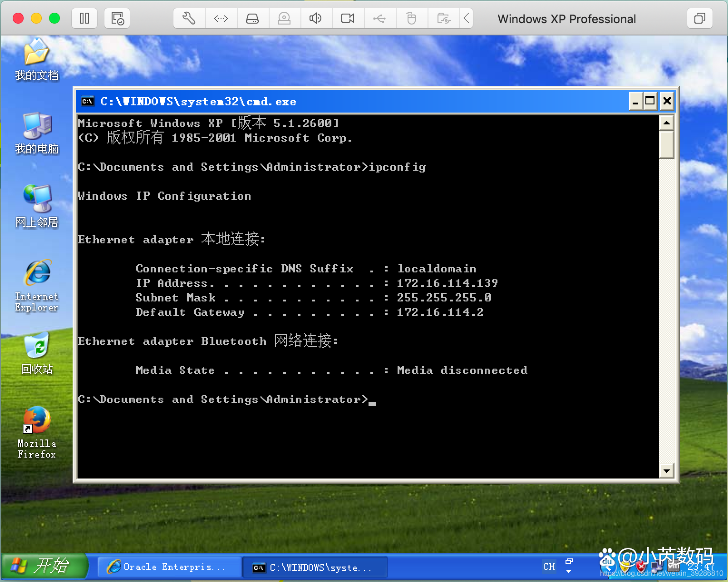Click the red shield security alert tray icon
The image size is (728, 582).
coord(641,566)
